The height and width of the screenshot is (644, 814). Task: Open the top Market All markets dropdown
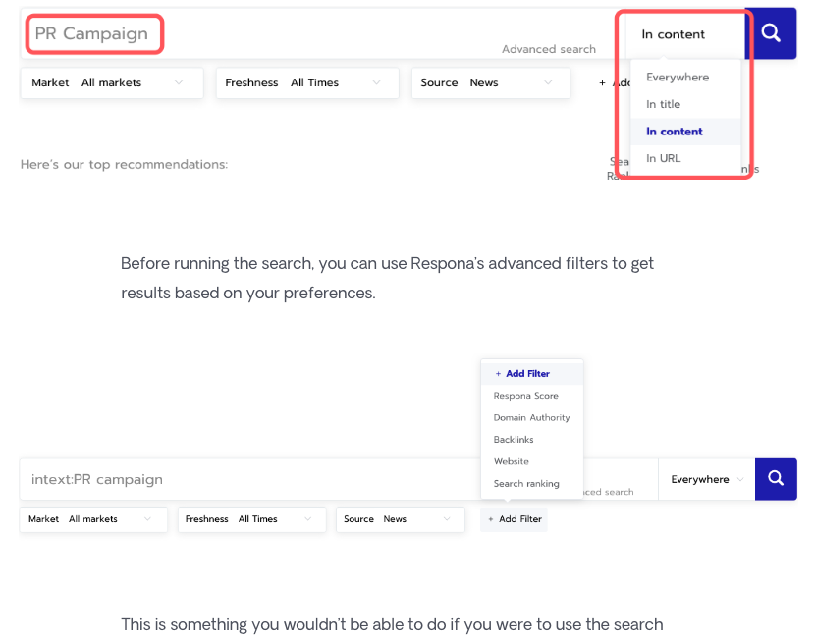click(x=112, y=83)
